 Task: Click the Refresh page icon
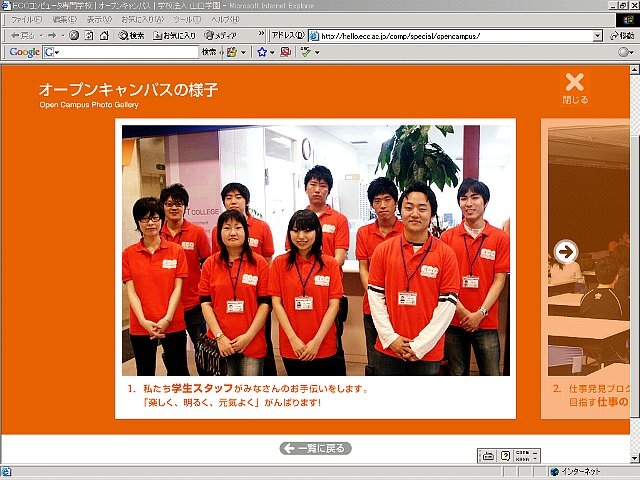[88, 35]
